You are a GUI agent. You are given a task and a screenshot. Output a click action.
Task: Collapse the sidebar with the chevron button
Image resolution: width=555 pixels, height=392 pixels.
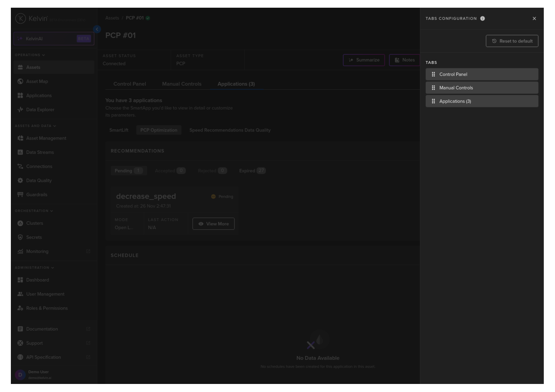[97, 29]
